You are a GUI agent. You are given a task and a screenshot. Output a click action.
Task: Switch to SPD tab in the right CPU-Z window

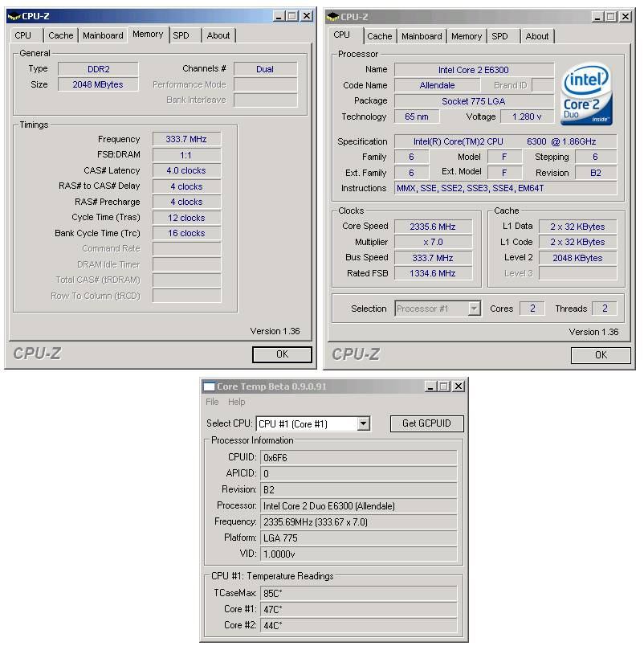pyautogui.click(x=500, y=36)
